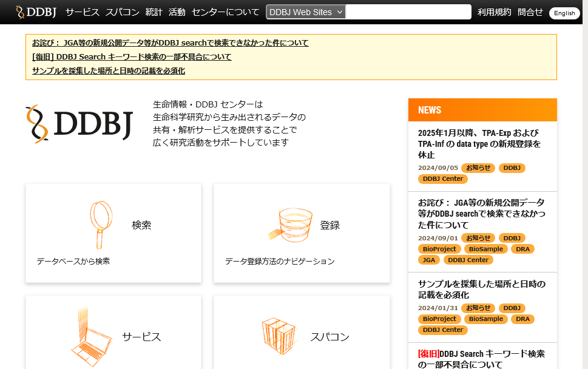
Task: Select the スパコン item in the top navigation
Action: 122,12
